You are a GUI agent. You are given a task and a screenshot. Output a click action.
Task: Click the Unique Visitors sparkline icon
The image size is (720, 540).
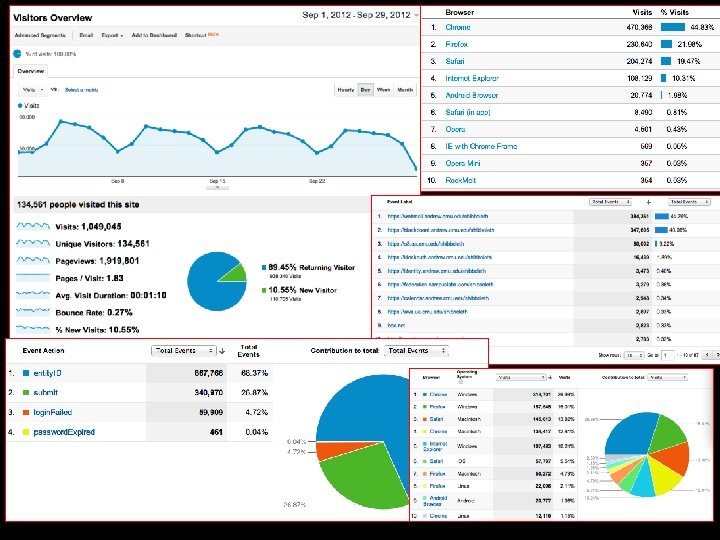(x=33, y=243)
